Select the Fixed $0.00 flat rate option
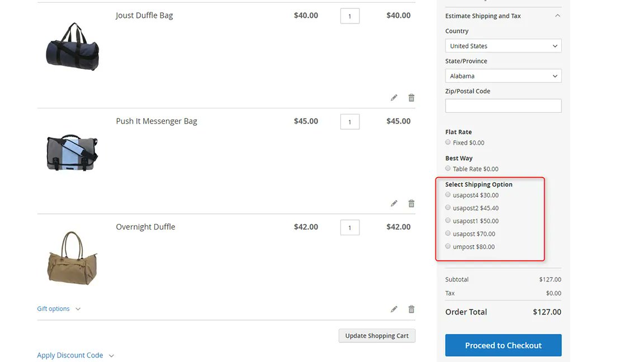Viewport: 644px width, 362px height. [448, 142]
